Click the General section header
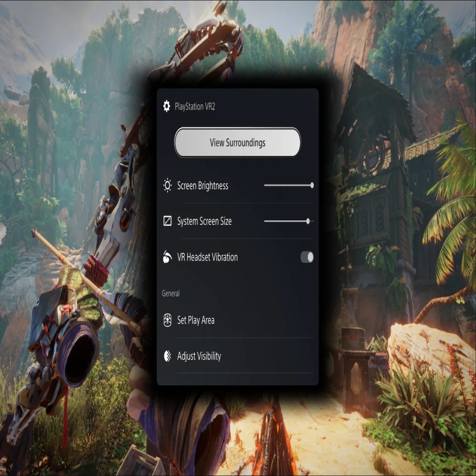 point(171,293)
